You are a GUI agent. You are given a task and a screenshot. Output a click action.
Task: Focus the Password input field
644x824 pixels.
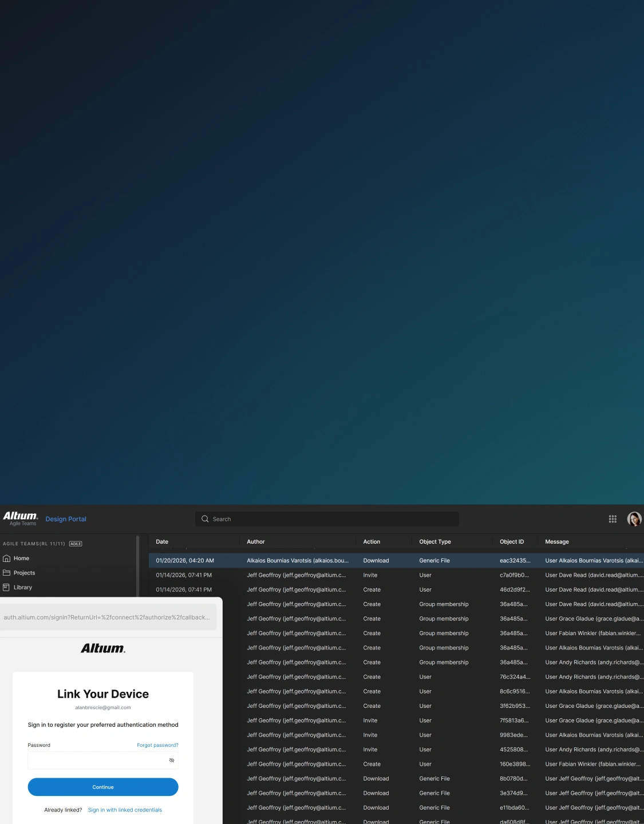[97, 760]
